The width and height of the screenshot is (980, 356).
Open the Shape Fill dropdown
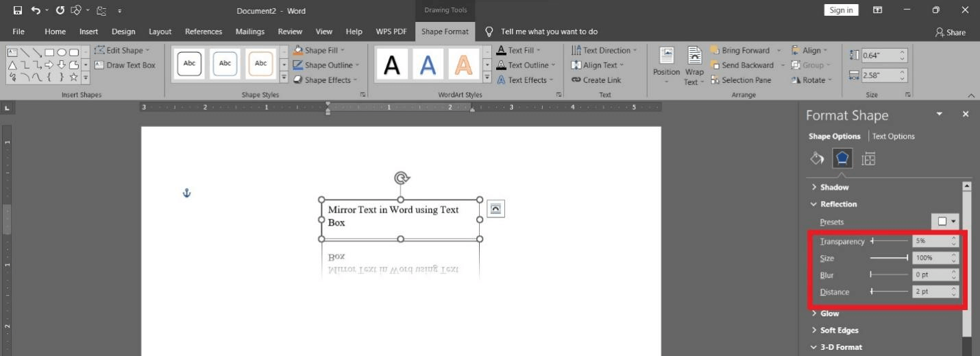[x=319, y=50]
